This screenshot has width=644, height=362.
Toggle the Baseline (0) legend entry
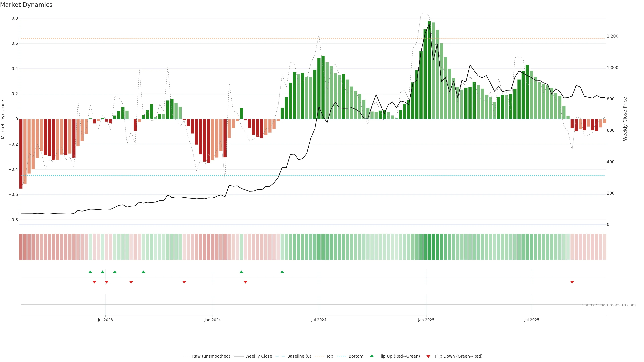click(299, 356)
